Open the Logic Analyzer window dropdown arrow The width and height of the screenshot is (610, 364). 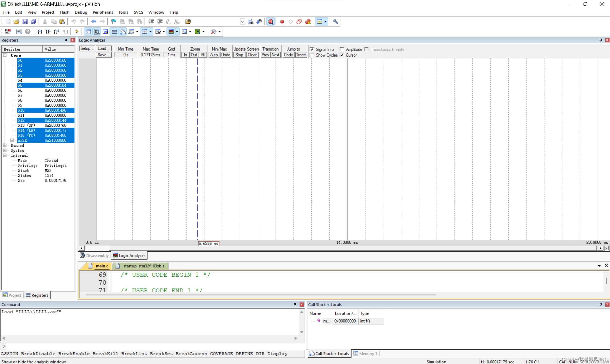pos(177,32)
